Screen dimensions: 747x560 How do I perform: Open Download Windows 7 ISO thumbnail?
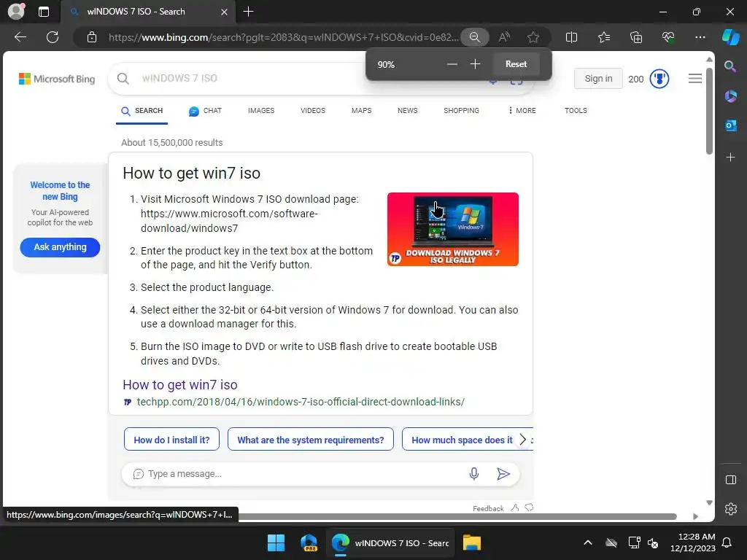pos(452,229)
